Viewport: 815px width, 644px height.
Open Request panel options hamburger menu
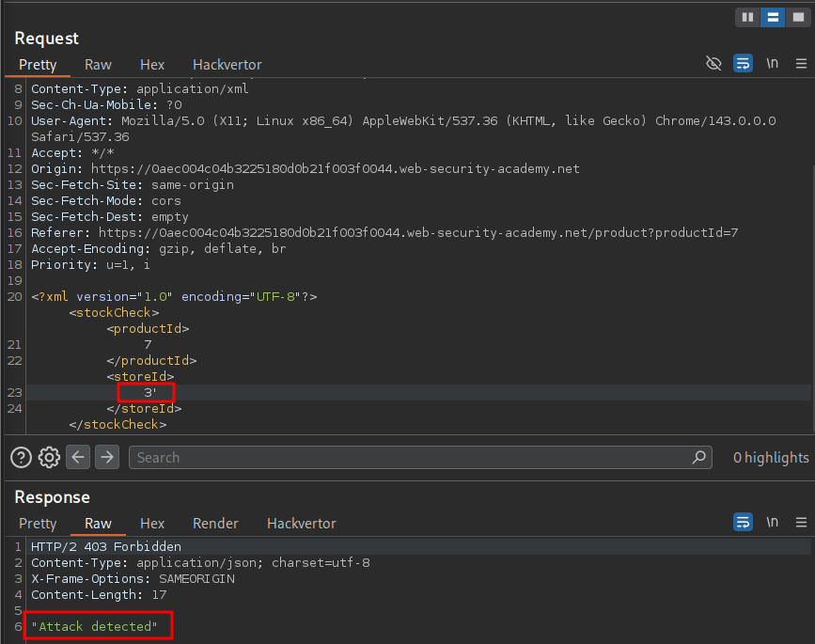(x=801, y=64)
